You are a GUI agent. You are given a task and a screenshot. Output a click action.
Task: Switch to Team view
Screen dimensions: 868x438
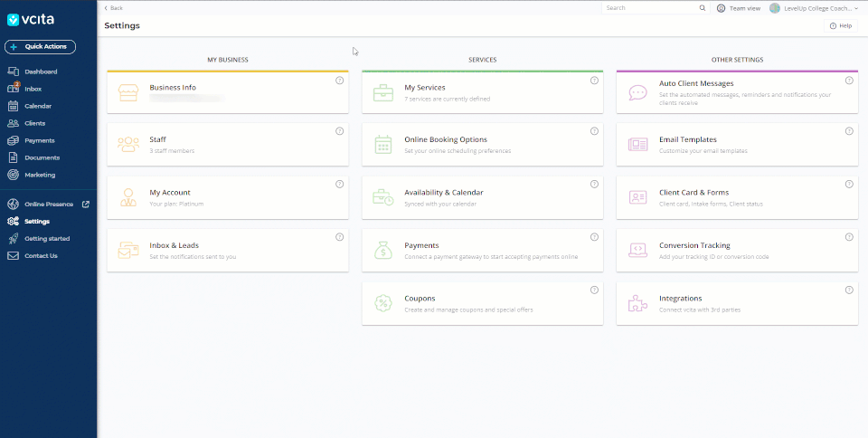coord(739,8)
